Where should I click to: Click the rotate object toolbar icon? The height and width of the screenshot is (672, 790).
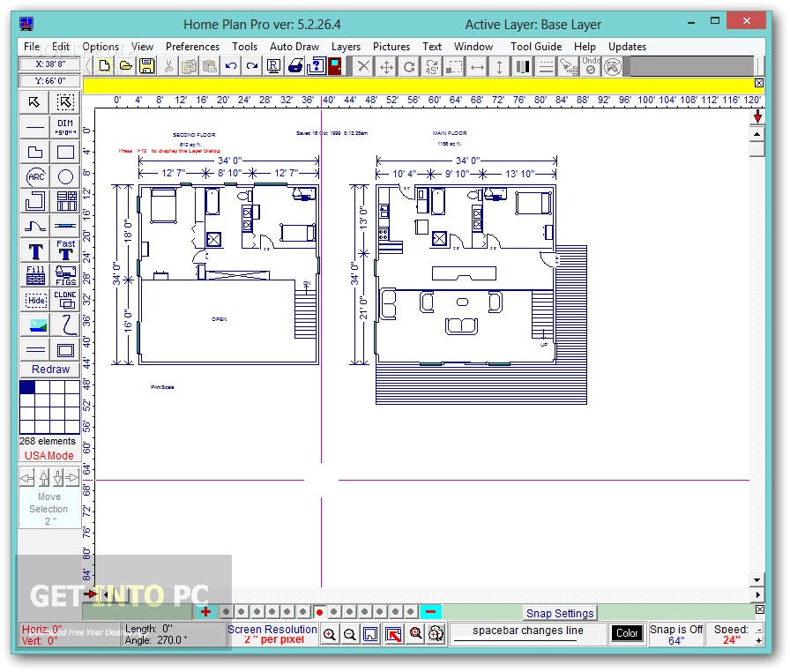(x=409, y=65)
